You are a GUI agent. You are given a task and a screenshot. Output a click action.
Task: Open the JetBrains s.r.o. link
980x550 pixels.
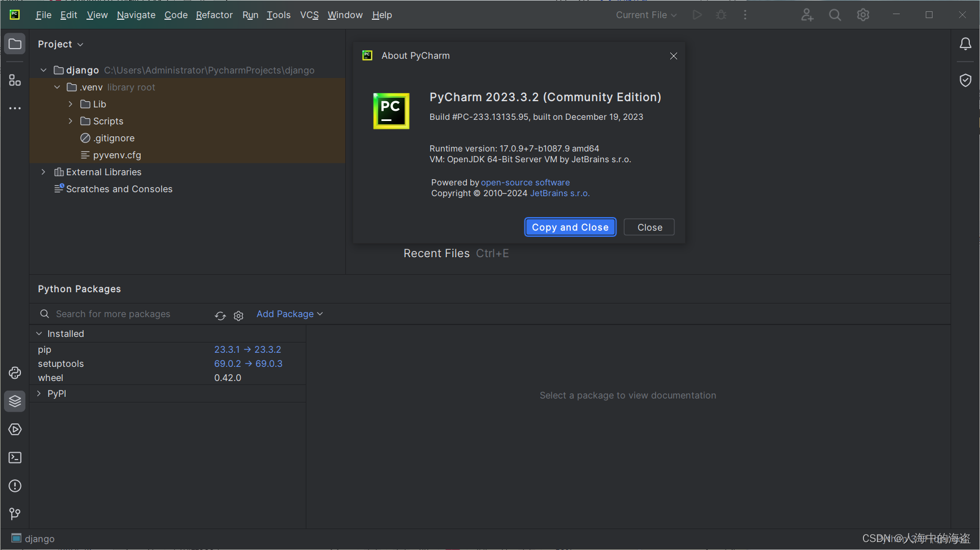pyautogui.click(x=560, y=193)
